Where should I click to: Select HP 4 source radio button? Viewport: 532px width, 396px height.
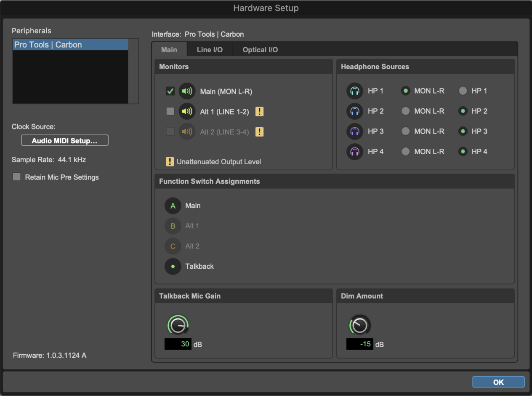point(463,151)
